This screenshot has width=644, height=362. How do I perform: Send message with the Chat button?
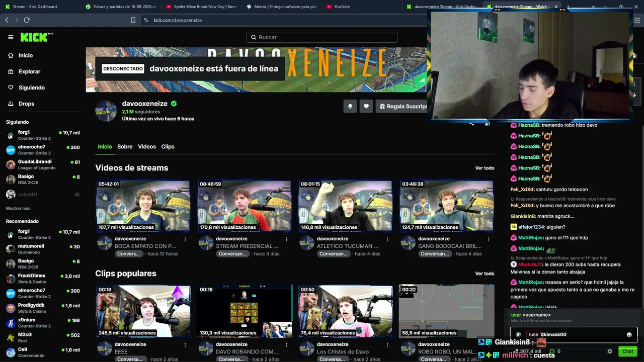(x=627, y=351)
